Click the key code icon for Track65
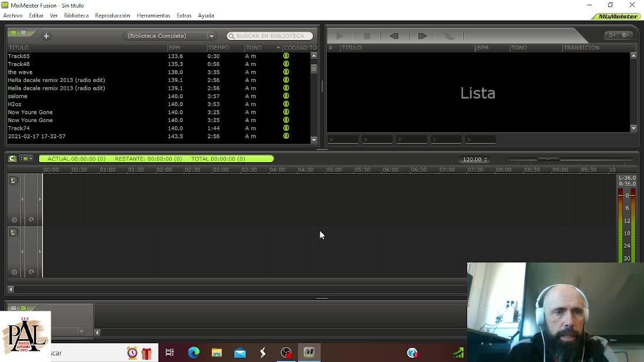The width and height of the screenshot is (644, 362). [286, 56]
